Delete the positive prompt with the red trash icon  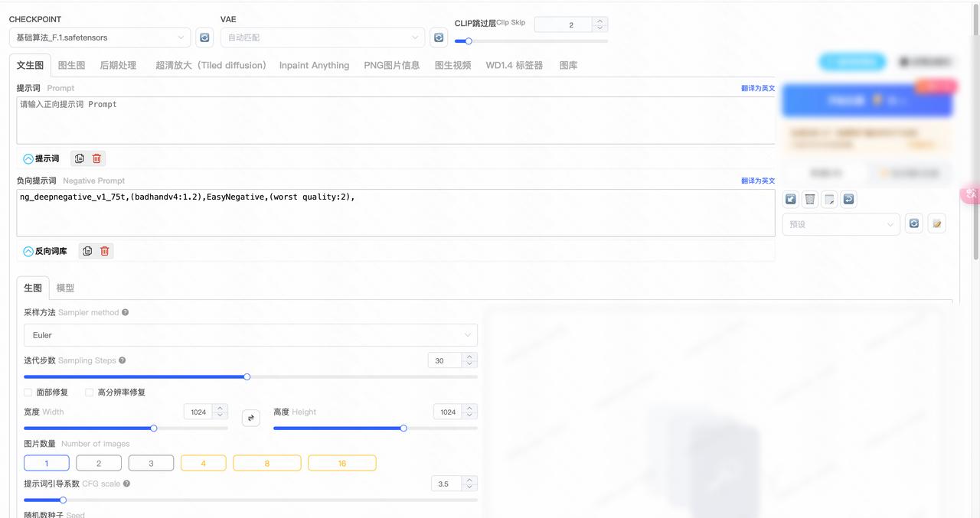pyautogui.click(x=96, y=158)
